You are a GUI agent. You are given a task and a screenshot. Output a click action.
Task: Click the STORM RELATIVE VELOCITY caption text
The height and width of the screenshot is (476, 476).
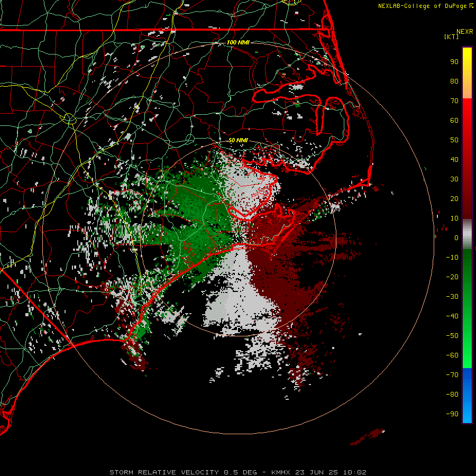tap(164, 472)
